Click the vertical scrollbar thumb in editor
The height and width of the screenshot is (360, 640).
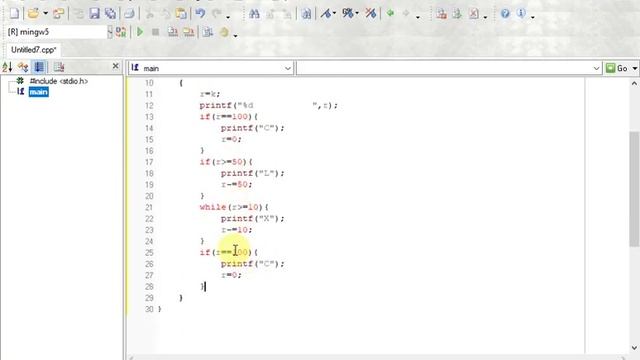634,189
